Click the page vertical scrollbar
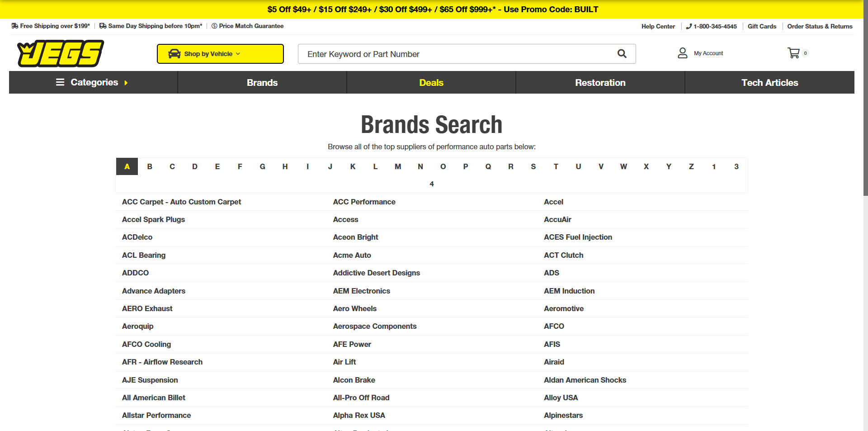The width and height of the screenshot is (868, 431). click(x=865, y=215)
